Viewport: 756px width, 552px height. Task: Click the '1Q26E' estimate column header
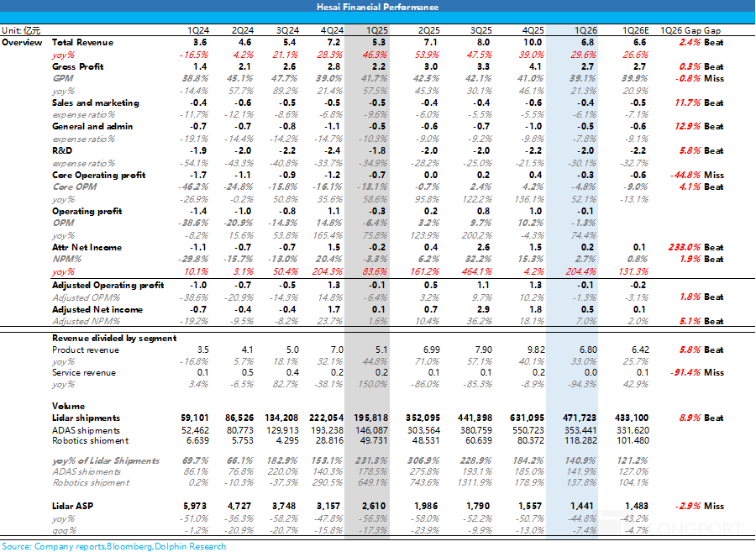pyautogui.click(x=636, y=30)
